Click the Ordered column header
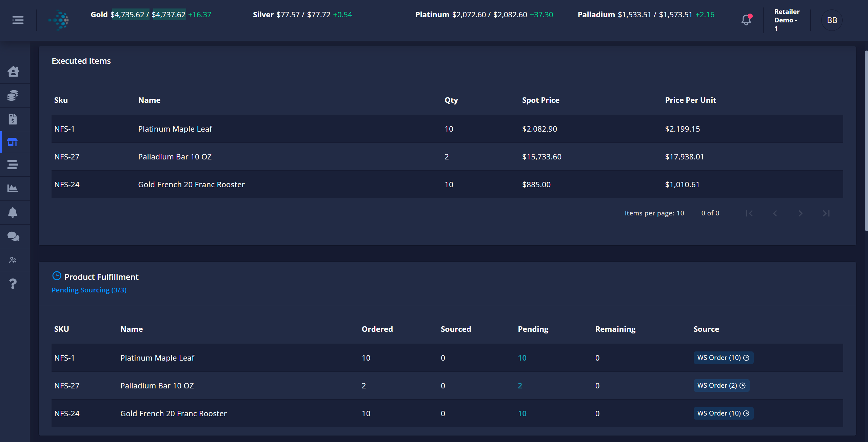Image resolution: width=868 pixels, height=442 pixels. pos(377,329)
